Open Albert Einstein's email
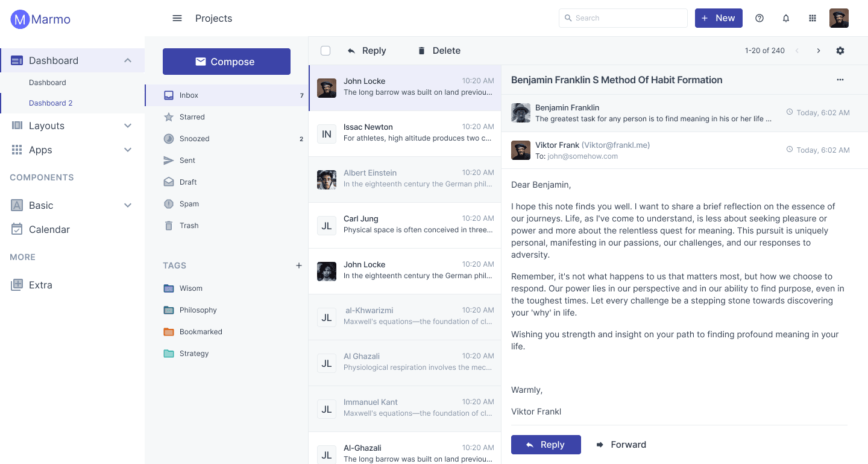The width and height of the screenshot is (868, 464). tap(405, 180)
